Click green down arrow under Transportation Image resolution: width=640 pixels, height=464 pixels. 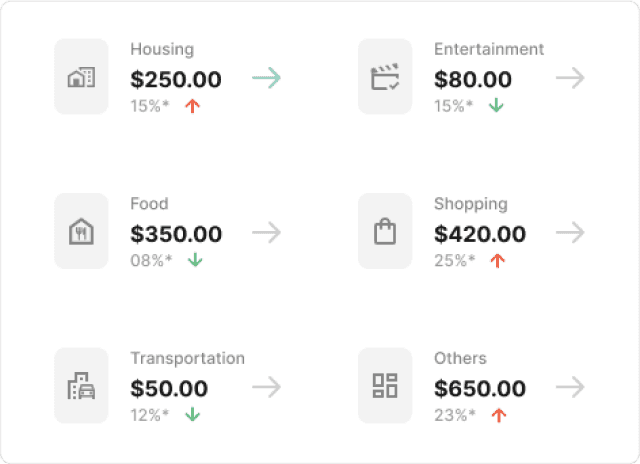(192, 414)
